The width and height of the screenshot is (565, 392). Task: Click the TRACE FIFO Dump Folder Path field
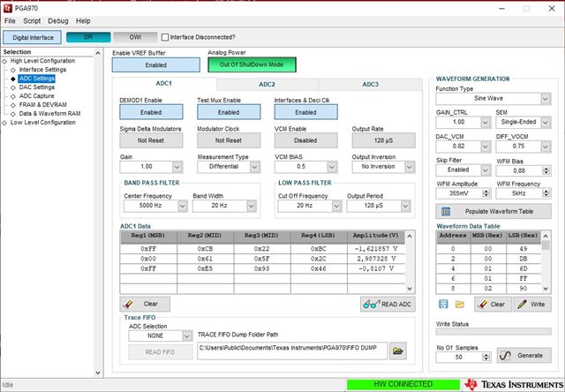tap(292, 351)
